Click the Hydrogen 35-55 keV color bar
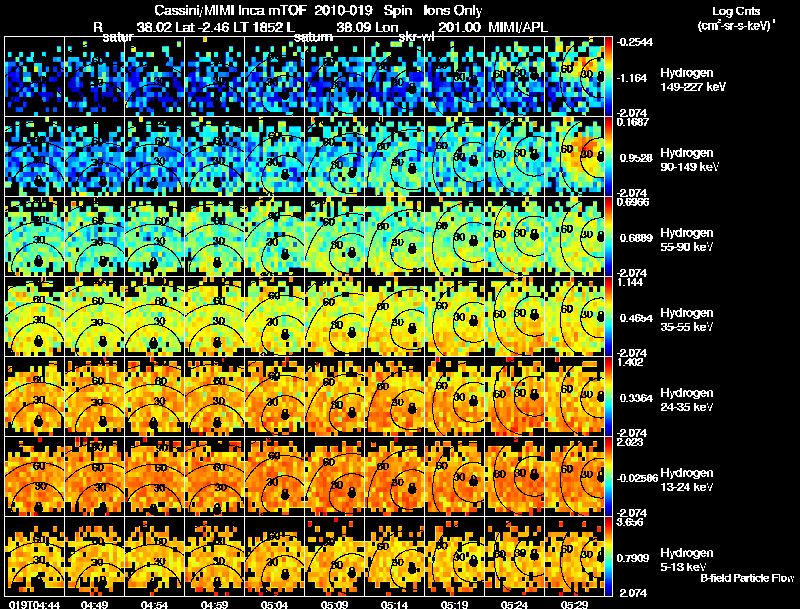The width and height of the screenshot is (800, 609). (609, 317)
